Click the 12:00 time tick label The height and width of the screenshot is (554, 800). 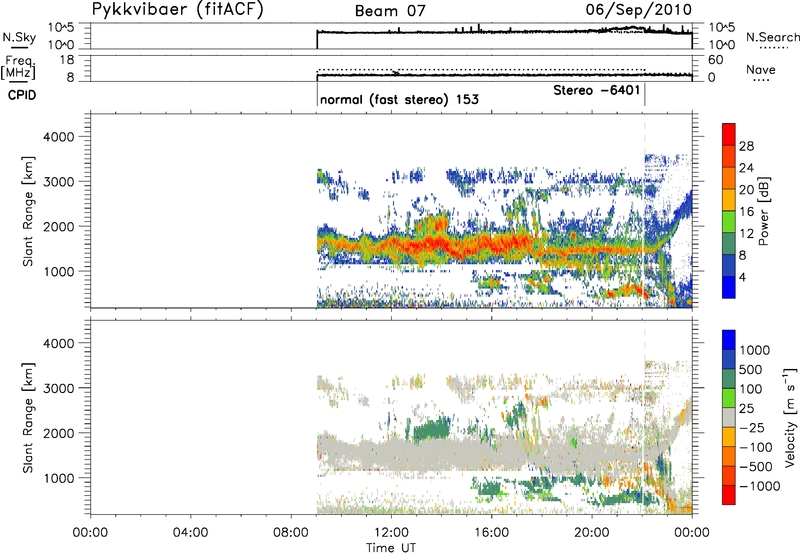(x=391, y=533)
